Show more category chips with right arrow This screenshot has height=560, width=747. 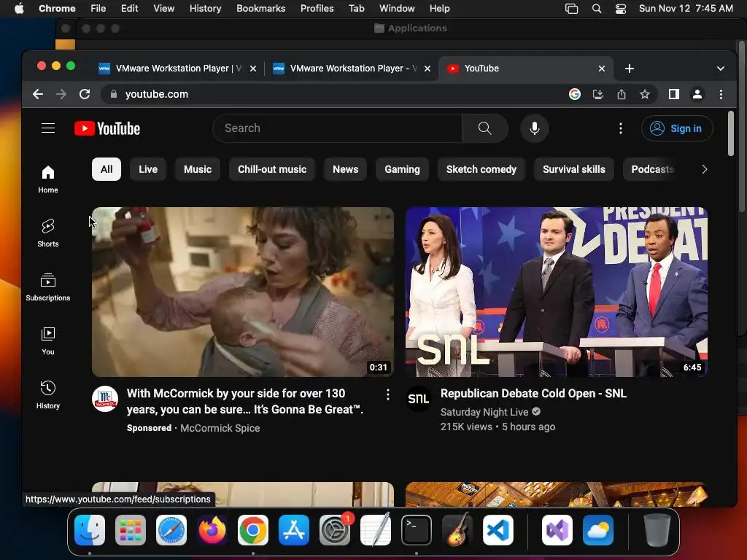(x=704, y=169)
